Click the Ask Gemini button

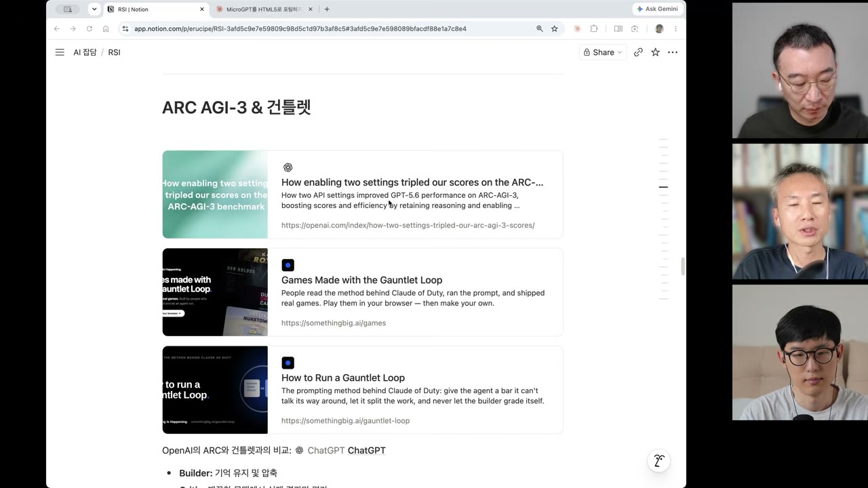click(657, 9)
